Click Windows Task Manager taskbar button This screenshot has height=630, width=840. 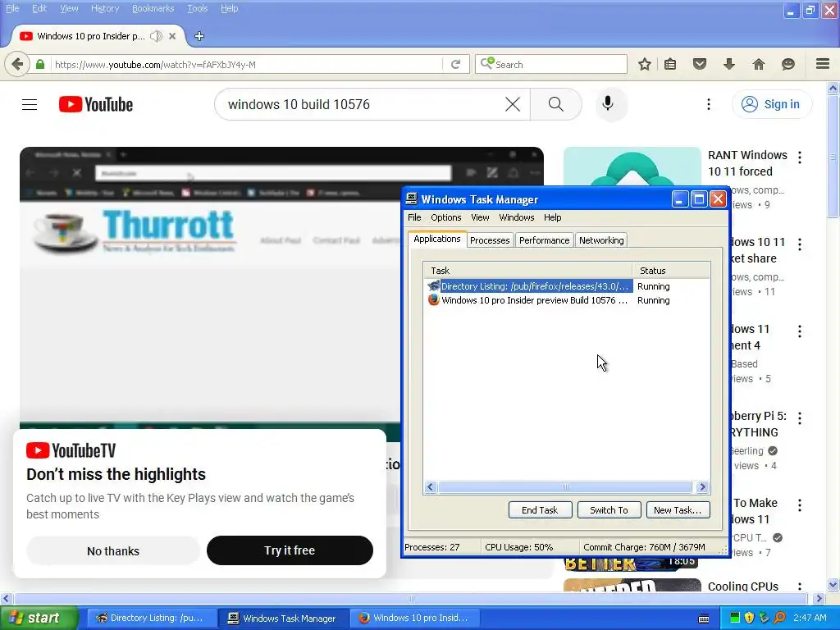(283, 619)
